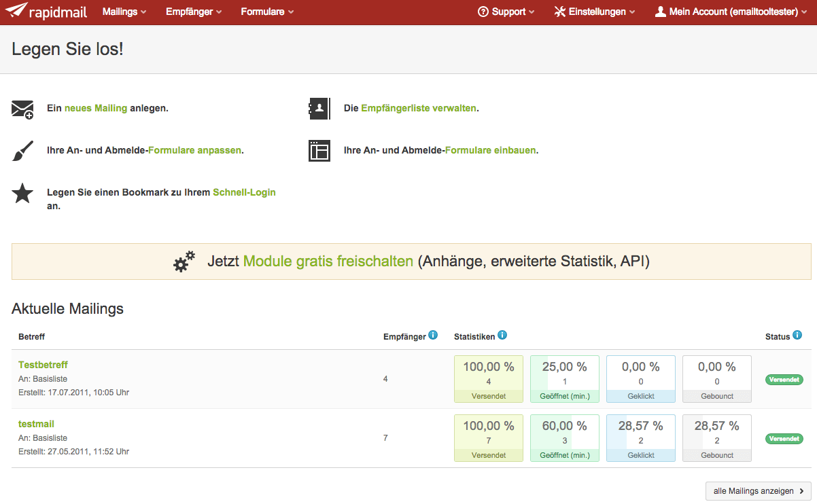Click info icon beside Statistiken header
Image resolution: width=817 pixels, height=504 pixels.
pos(502,336)
